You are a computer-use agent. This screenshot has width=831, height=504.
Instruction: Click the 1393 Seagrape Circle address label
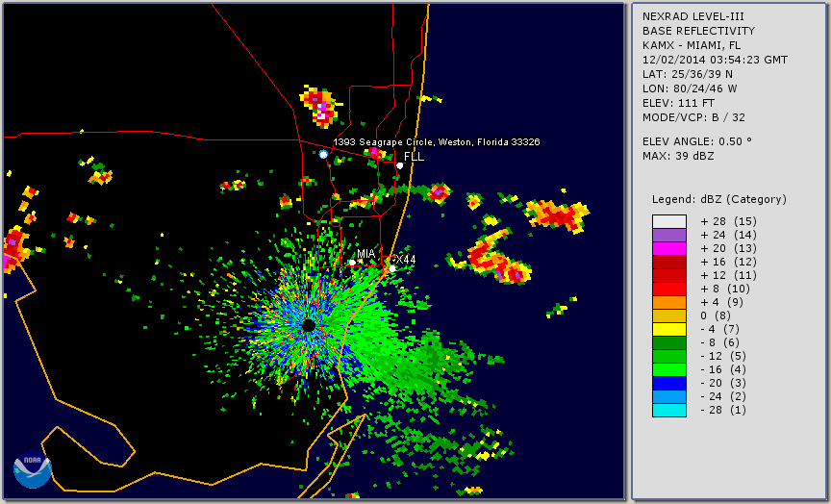pyautogui.click(x=436, y=142)
